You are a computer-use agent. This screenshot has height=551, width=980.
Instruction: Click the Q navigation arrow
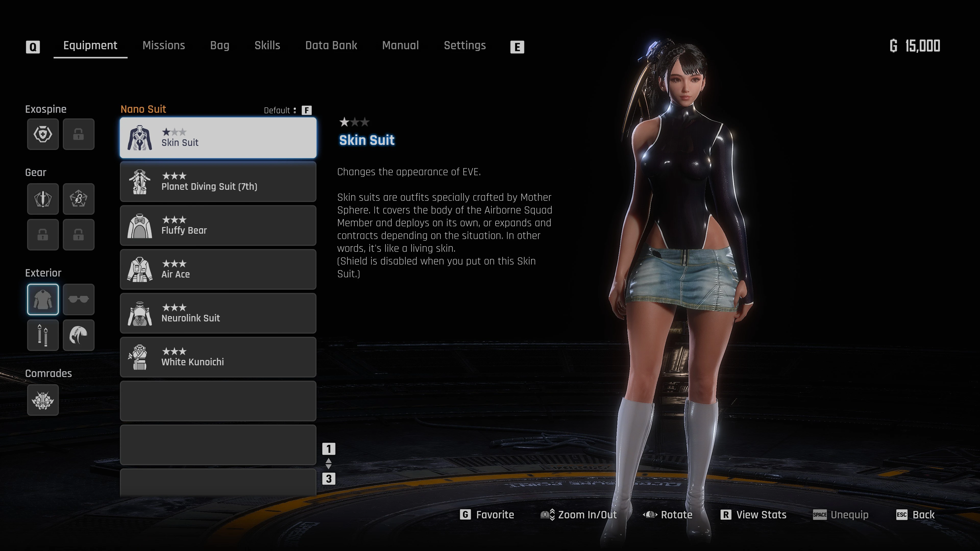(x=33, y=46)
